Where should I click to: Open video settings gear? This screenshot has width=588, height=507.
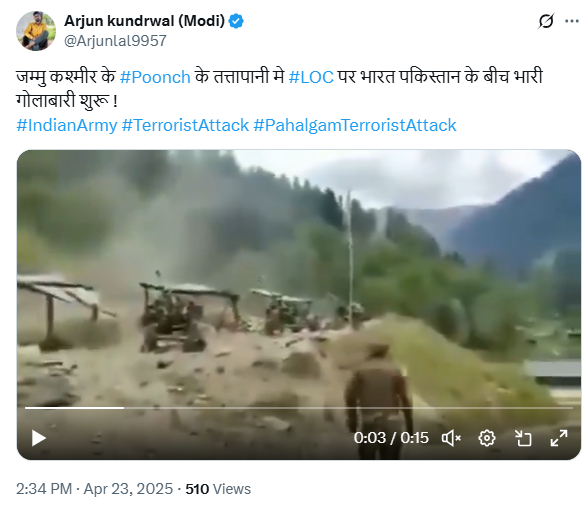click(487, 438)
